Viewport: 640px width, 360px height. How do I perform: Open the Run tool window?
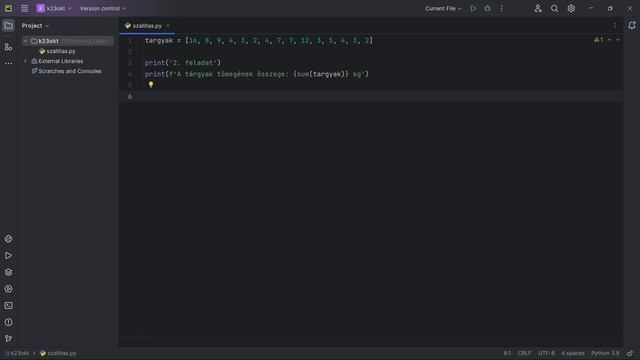(8, 256)
